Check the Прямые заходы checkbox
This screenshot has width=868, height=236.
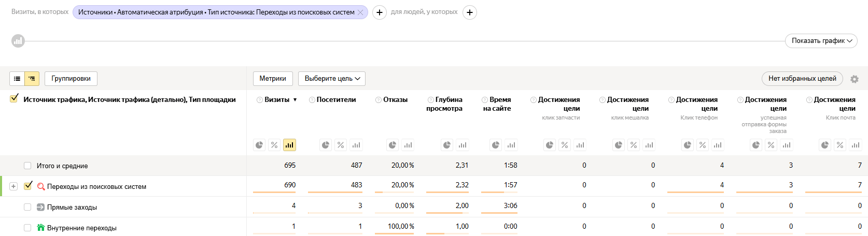[27, 207]
